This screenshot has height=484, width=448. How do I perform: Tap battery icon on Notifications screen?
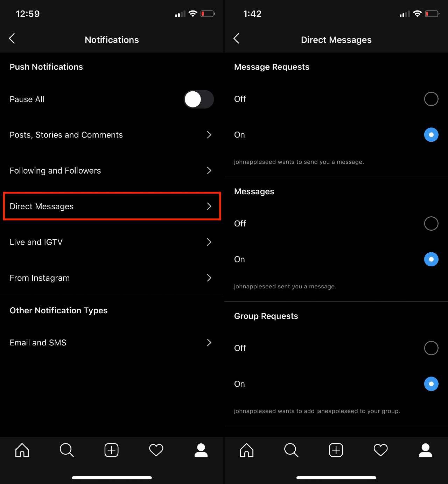tap(208, 14)
